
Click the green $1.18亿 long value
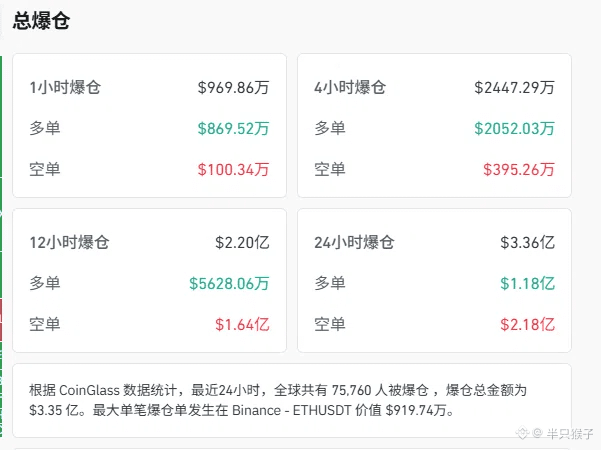527,284
